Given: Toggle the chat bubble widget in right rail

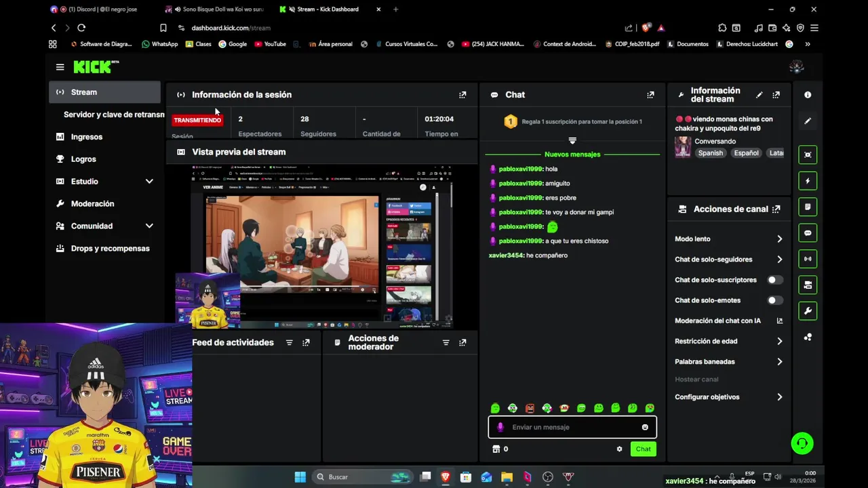Looking at the screenshot, I should (x=808, y=233).
